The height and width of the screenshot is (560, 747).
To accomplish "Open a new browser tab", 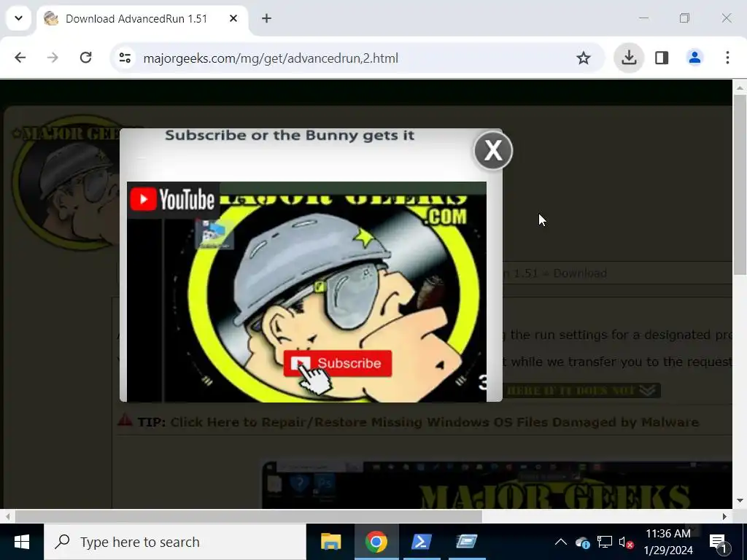I will (267, 18).
